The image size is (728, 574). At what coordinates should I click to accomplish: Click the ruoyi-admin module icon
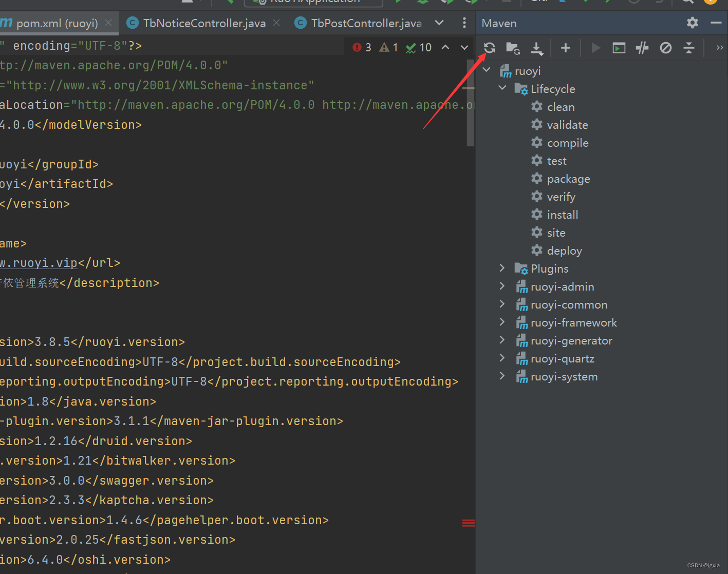point(521,286)
